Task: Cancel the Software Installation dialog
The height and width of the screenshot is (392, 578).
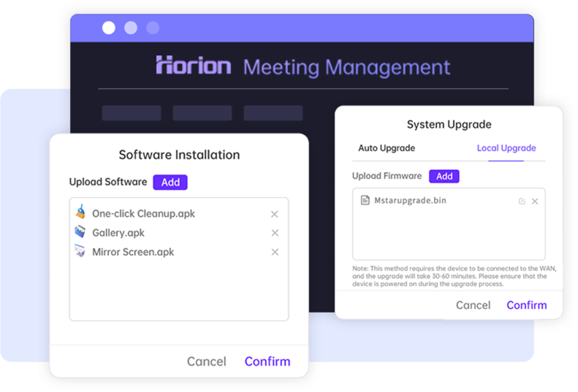Action: [206, 361]
